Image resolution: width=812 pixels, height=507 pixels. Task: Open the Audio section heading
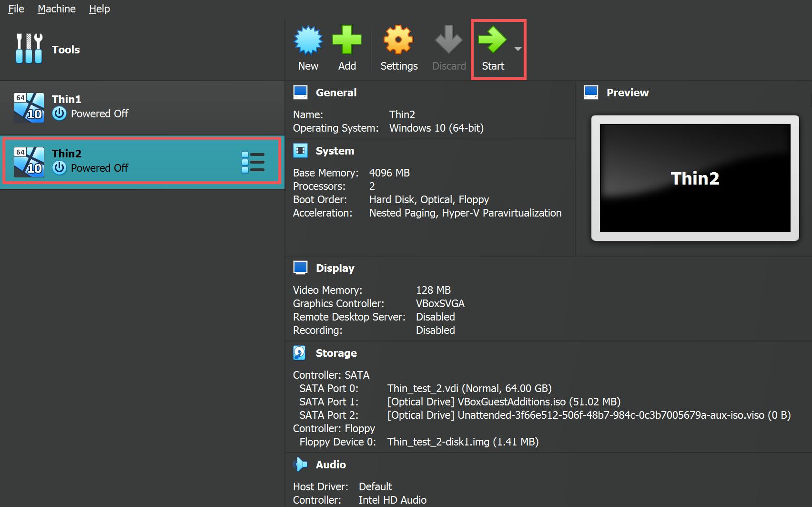pyautogui.click(x=331, y=465)
